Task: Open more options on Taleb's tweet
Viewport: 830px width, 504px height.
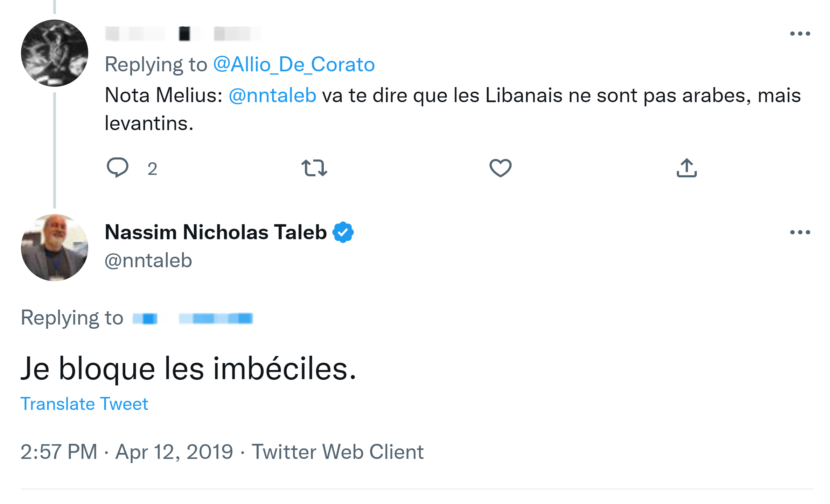Action: pyautogui.click(x=800, y=232)
